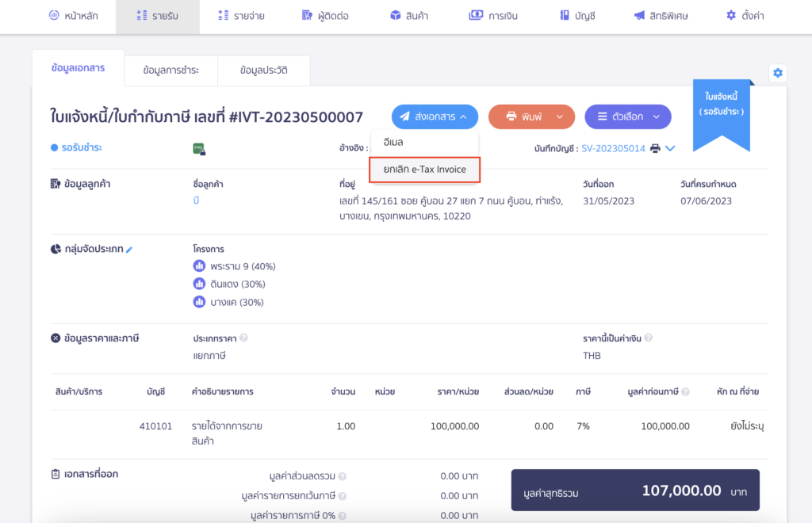Click the รอรับชำระ status indicator
812x523 pixels.
coord(76,147)
